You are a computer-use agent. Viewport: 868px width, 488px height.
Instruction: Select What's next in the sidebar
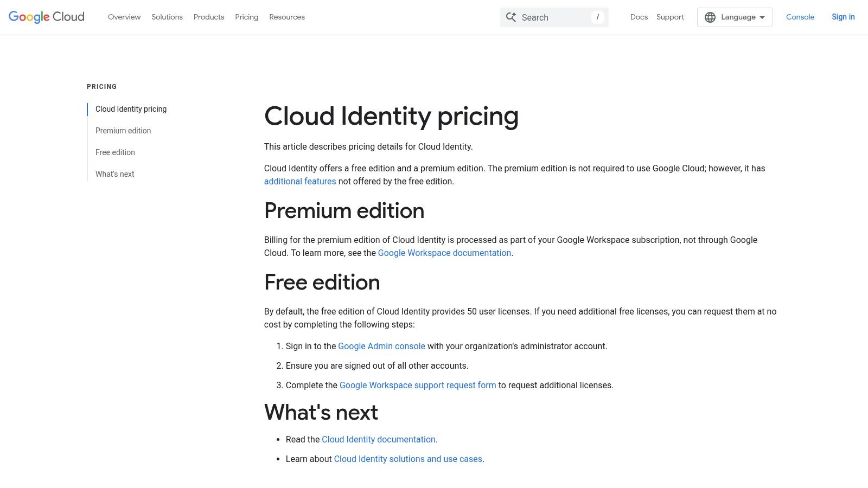pyautogui.click(x=114, y=174)
